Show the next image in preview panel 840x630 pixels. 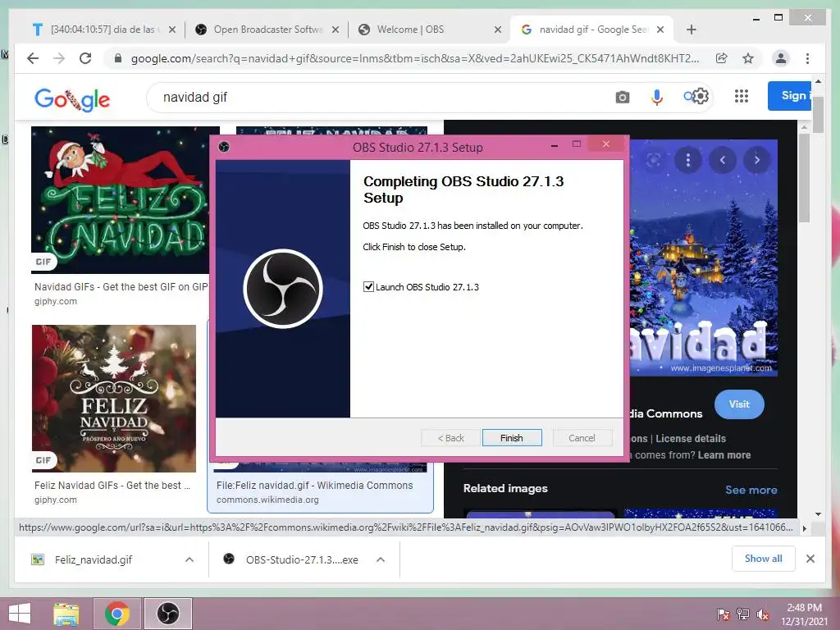756,160
